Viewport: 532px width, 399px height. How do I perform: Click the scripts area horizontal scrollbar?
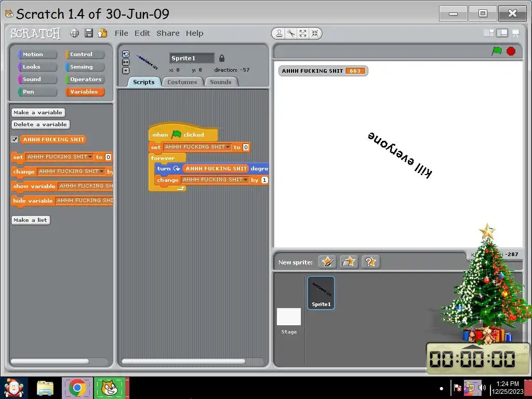click(183, 362)
